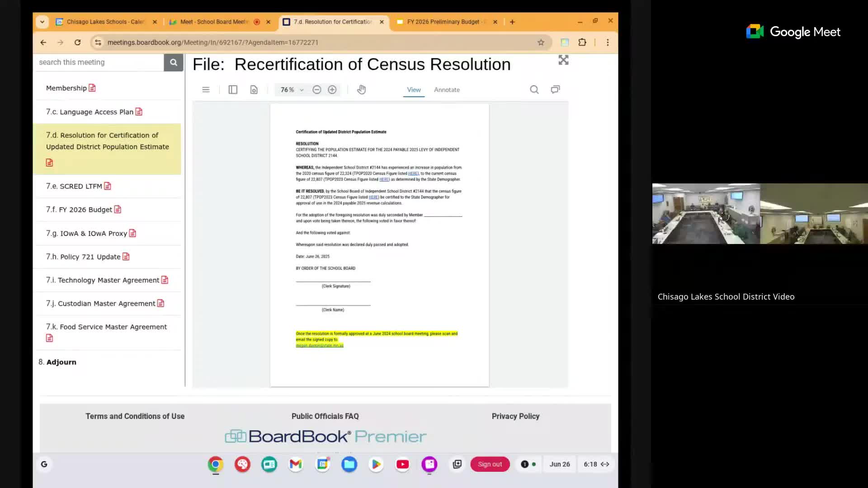Switch to the Annotate tab
The height and width of the screenshot is (488, 868).
point(447,89)
